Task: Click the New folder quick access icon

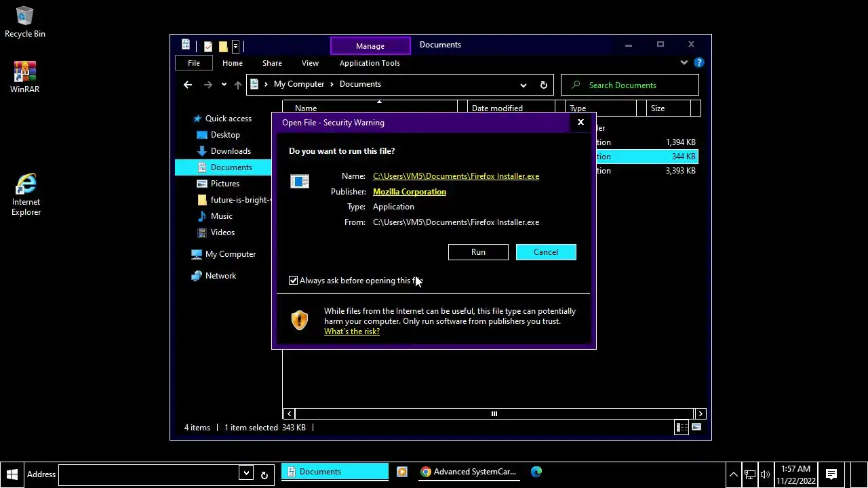Action: [222, 46]
